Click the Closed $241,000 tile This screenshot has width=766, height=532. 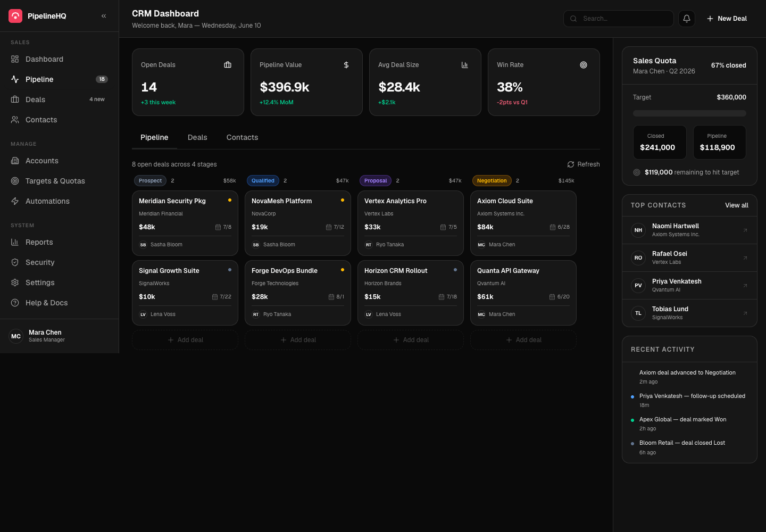tap(660, 142)
